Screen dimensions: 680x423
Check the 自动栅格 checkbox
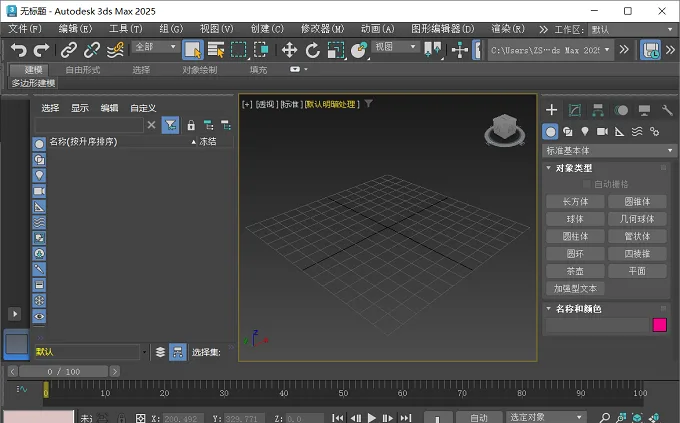587,184
